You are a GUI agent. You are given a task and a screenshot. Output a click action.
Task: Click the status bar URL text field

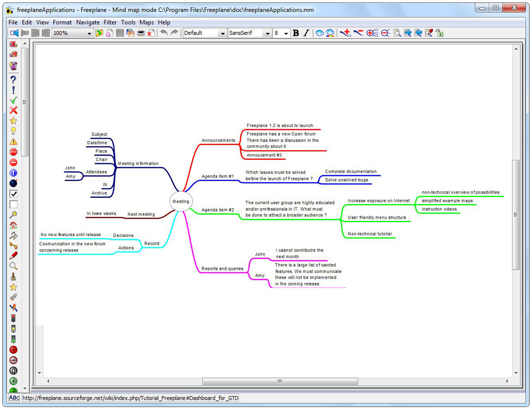click(x=131, y=398)
